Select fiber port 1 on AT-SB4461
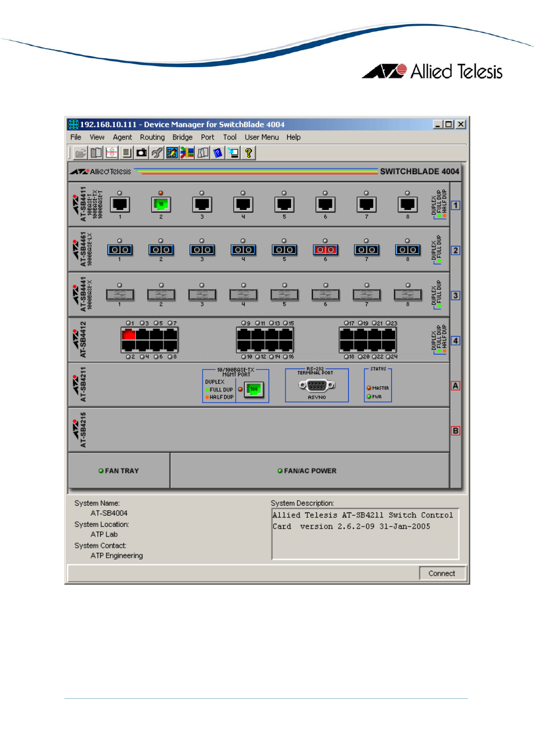 pyautogui.click(x=120, y=250)
